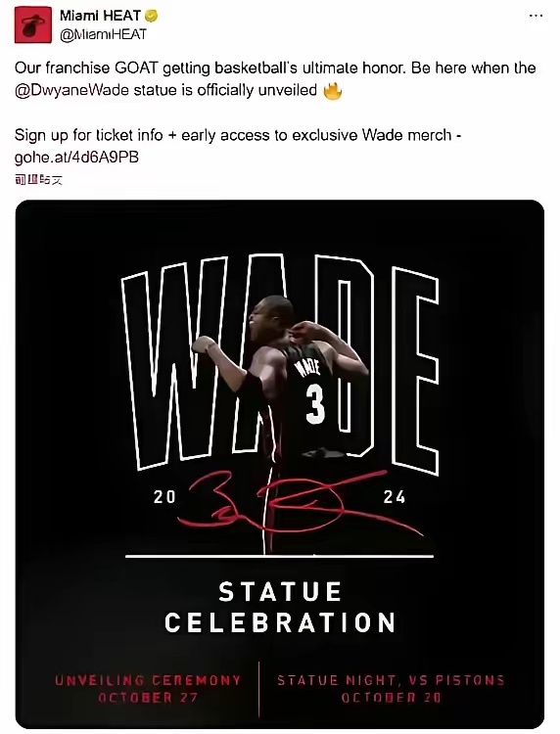
Task: Click the fire emoji in the tweet
Action: tap(333, 91)
